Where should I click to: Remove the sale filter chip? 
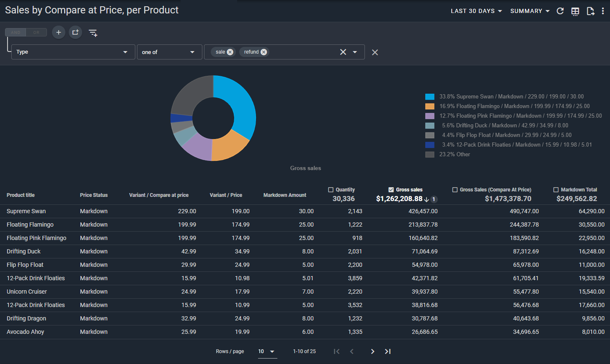point(230,52)
